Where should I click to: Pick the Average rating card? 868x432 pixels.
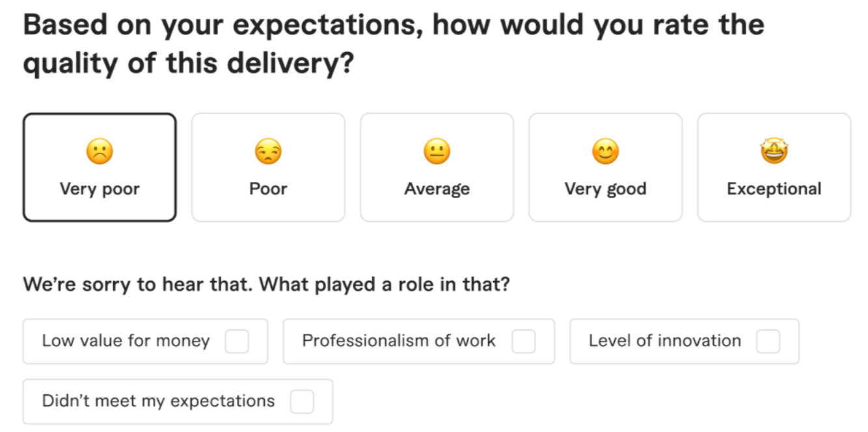[x=437, y=167]
